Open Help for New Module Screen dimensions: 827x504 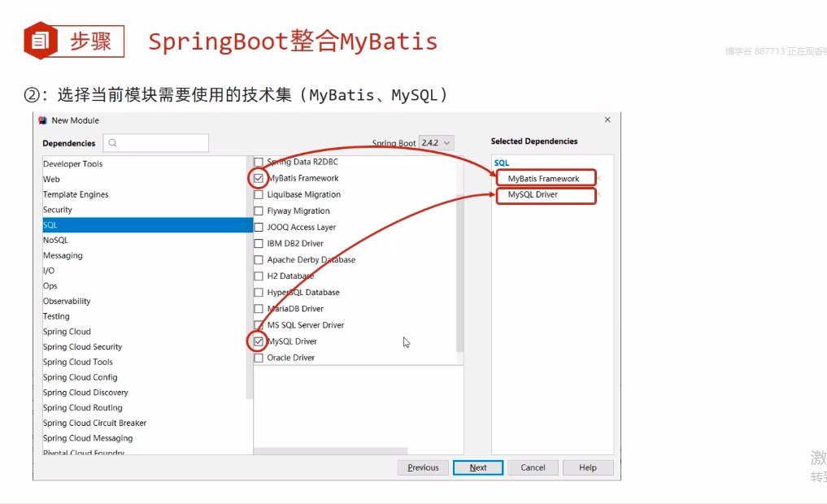pos(588,467)
